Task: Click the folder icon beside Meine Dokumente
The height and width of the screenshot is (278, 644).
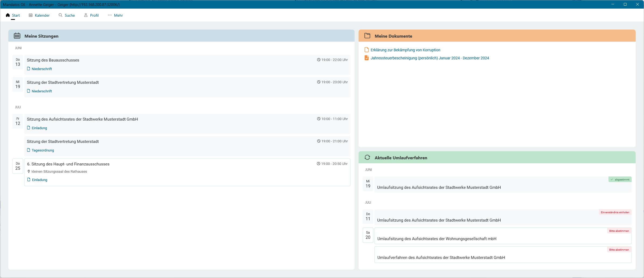Action: [x=367, y=36]
